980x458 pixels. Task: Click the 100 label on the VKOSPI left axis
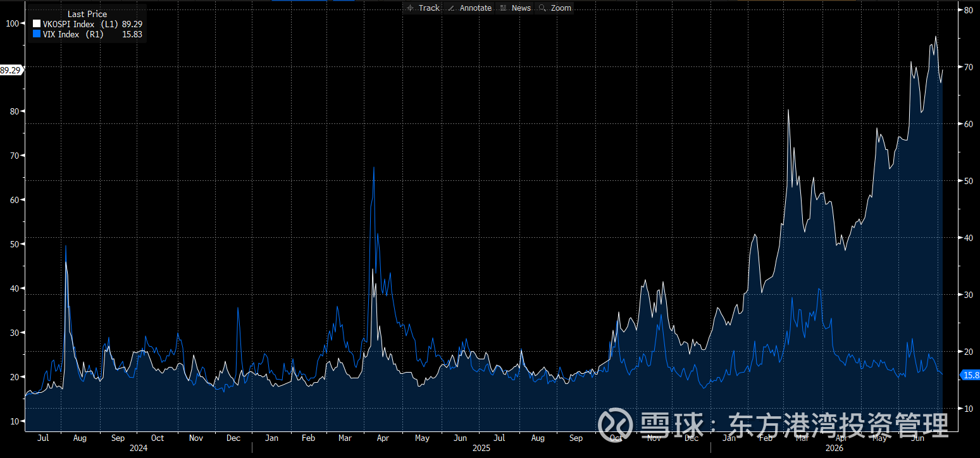[x=11, y=23]
